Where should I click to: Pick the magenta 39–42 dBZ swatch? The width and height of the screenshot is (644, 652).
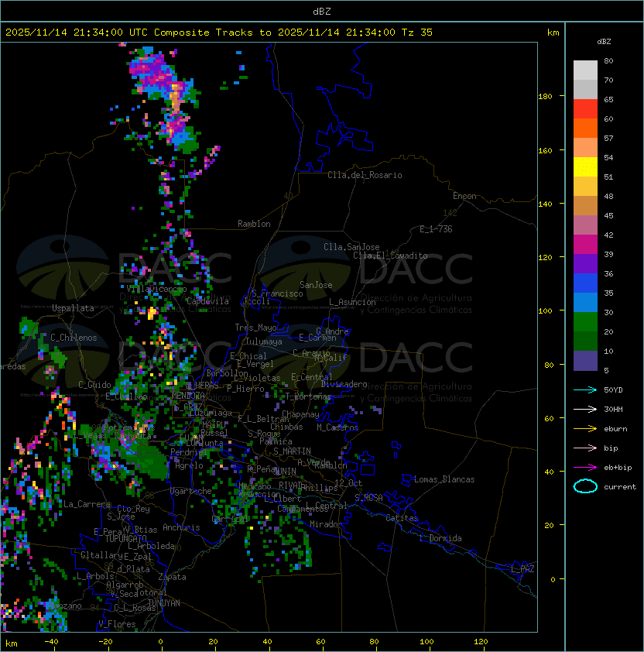[585, 245]
